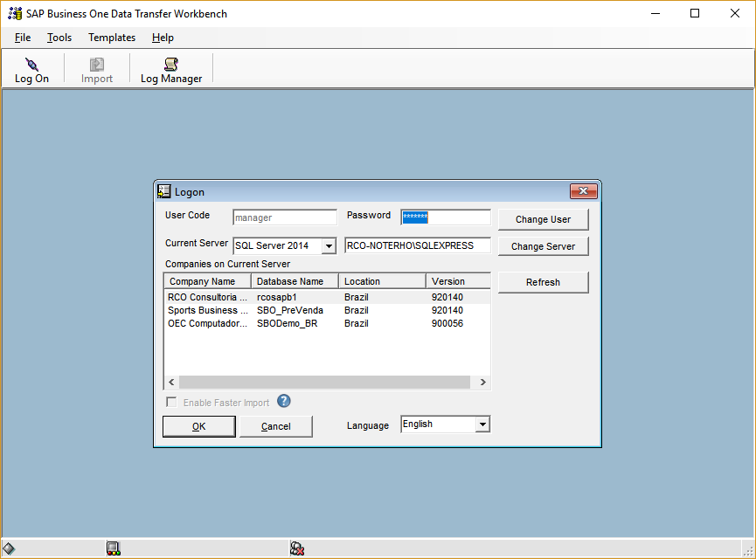Click version 900056 cell

(x=447, y=323)
